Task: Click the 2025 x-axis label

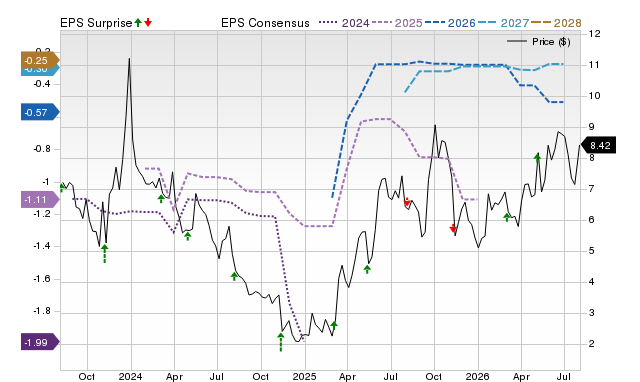Action: pos(304,376)
